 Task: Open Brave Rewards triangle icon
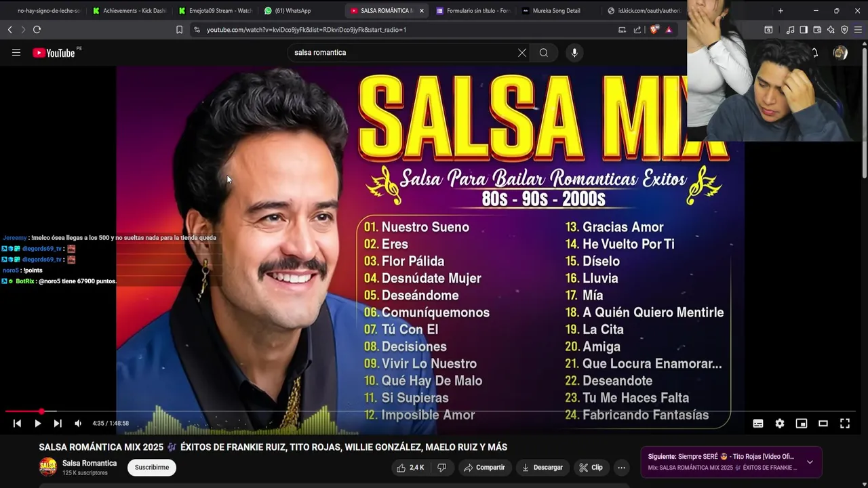point(669,30)
